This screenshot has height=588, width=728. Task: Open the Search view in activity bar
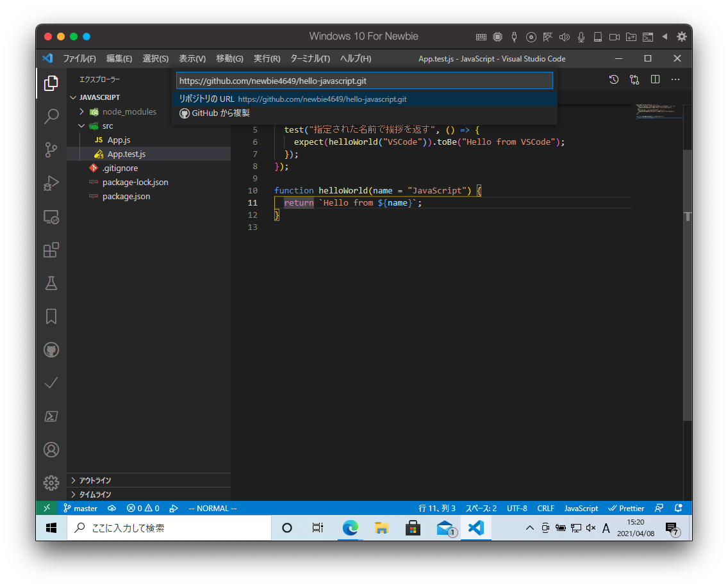51,117
